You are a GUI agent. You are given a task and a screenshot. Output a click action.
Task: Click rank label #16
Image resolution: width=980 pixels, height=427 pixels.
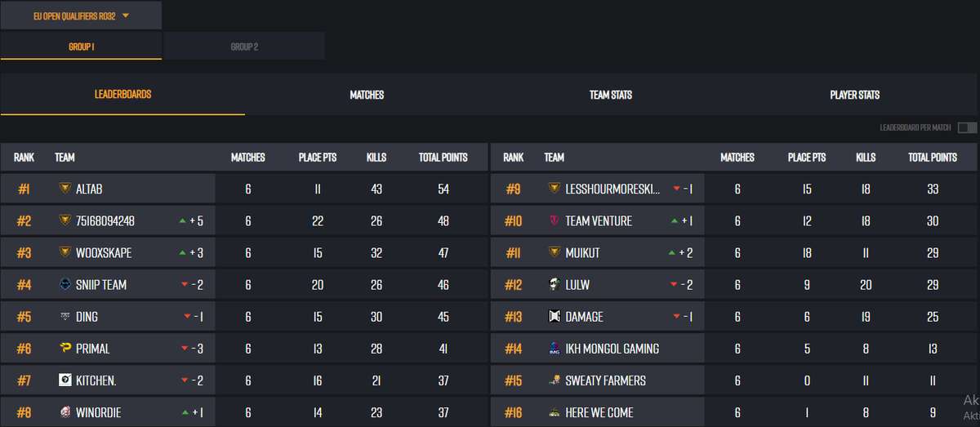click(x=513, y=412)
